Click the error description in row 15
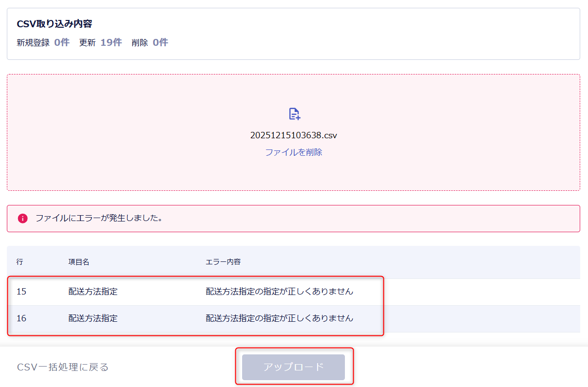Image resolution: width=588 pixels, height=387 pixels. coord(279,292)
